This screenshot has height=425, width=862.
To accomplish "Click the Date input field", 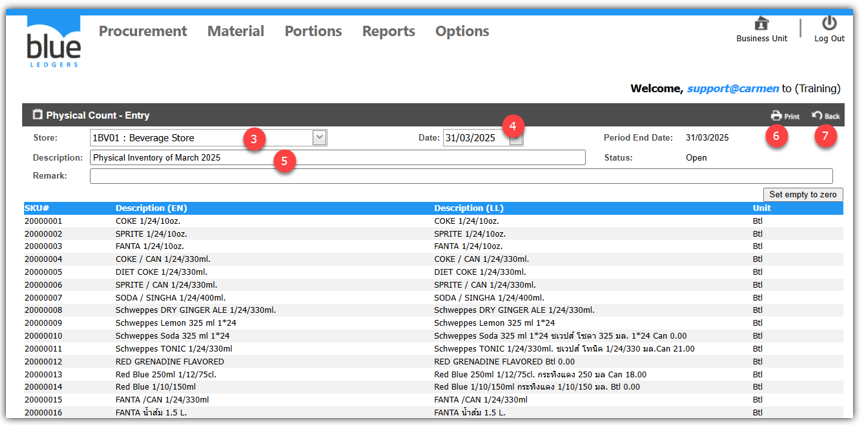I will pos(474,138).
